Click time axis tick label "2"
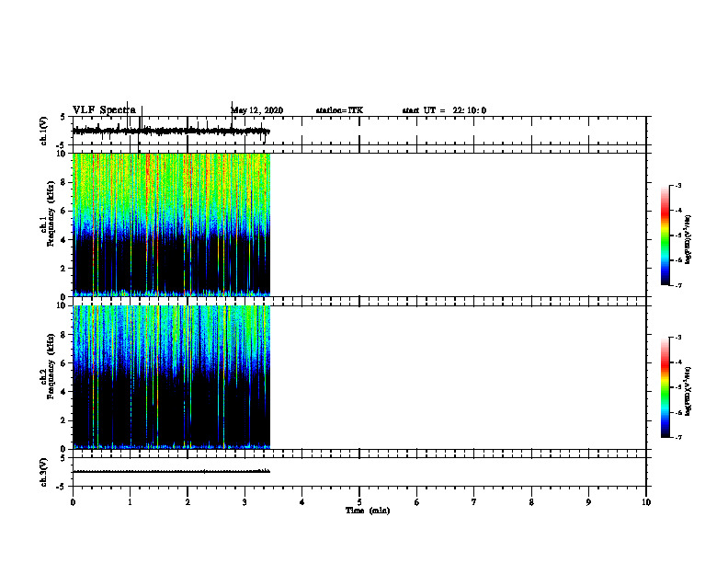Image resolution: width=728 pixels, height=563 pixels. tap(188, 502)
